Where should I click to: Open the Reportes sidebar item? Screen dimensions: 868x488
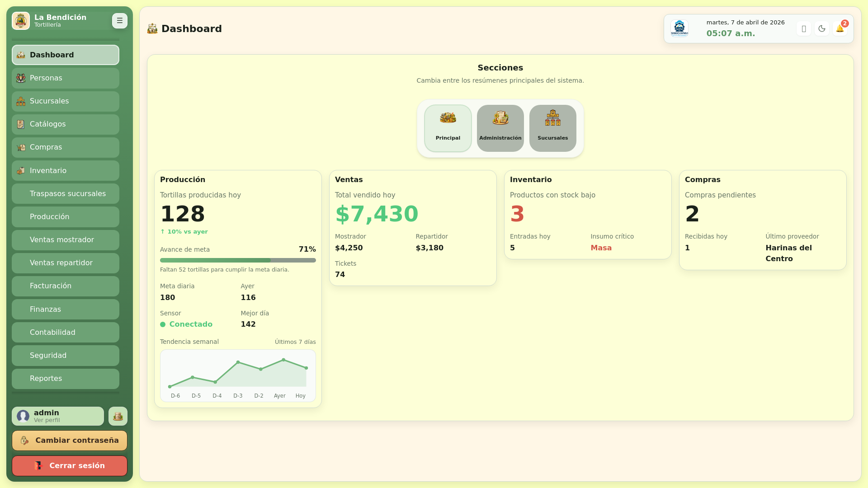click(x=66, y=379)
